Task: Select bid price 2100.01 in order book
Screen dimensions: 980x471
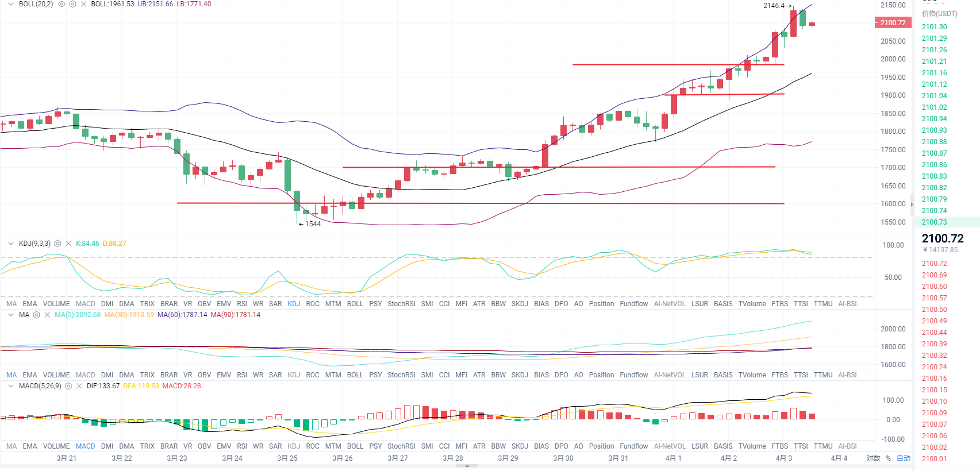Action: point(934,459)
